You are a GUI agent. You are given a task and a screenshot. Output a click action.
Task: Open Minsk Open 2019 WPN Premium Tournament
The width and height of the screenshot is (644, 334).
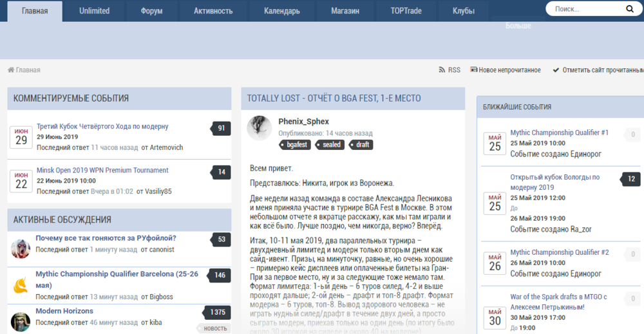coord(102,171)
